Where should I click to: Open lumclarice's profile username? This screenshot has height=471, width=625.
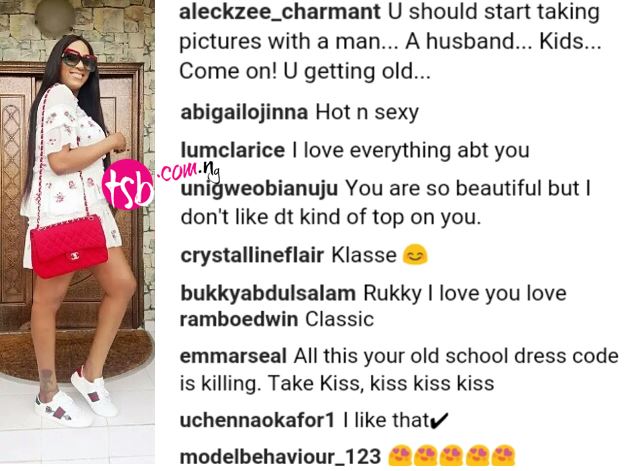click(x=233, y=150)
